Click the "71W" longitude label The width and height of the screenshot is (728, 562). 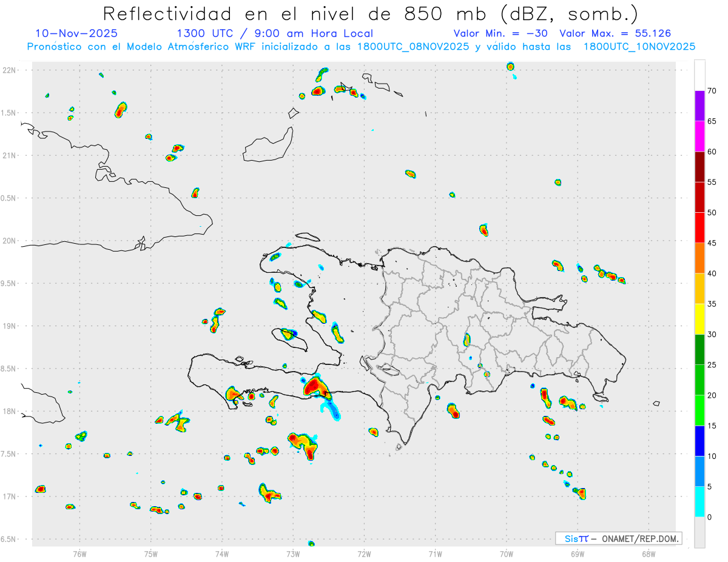pyautogui.click(x=435, y=554)
